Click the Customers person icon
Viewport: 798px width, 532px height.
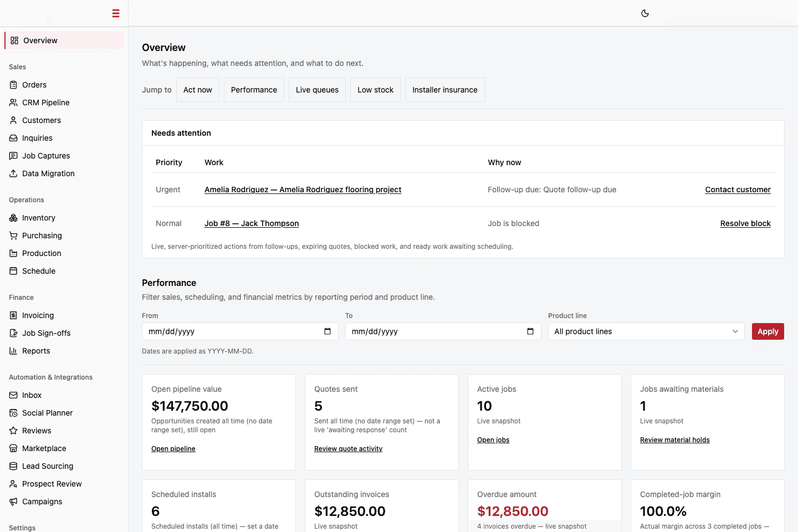tap(13, 120)
